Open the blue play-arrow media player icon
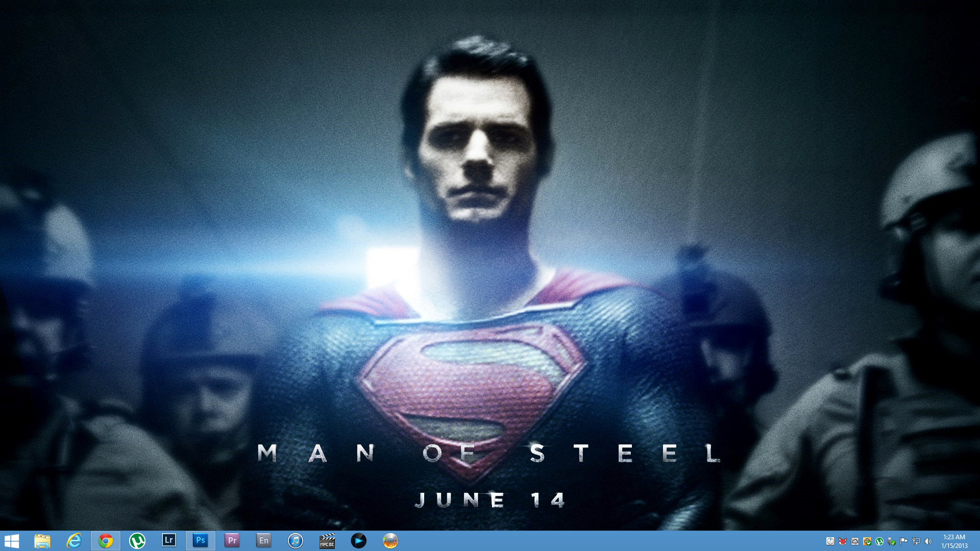980x551 pixels. coord(359,541)
